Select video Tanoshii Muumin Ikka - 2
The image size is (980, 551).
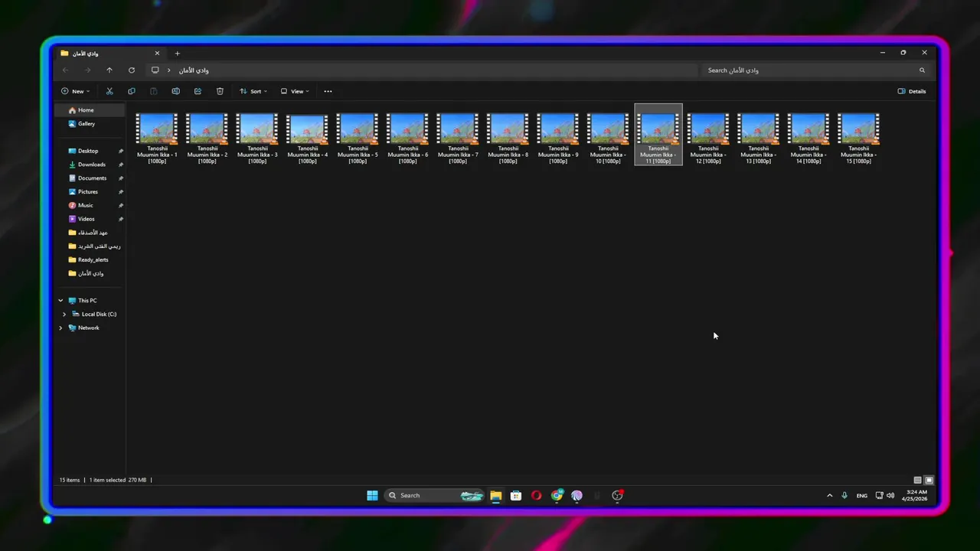[x=207, y=136]
